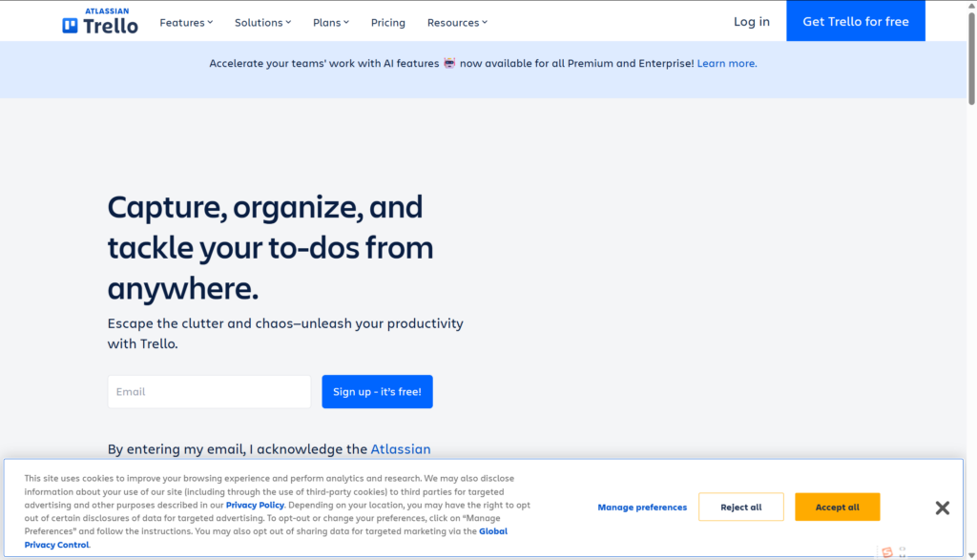The height and width of the screenshot is (560, 977).
Task: Close the cookie banner with X icon
Action: 942,508
